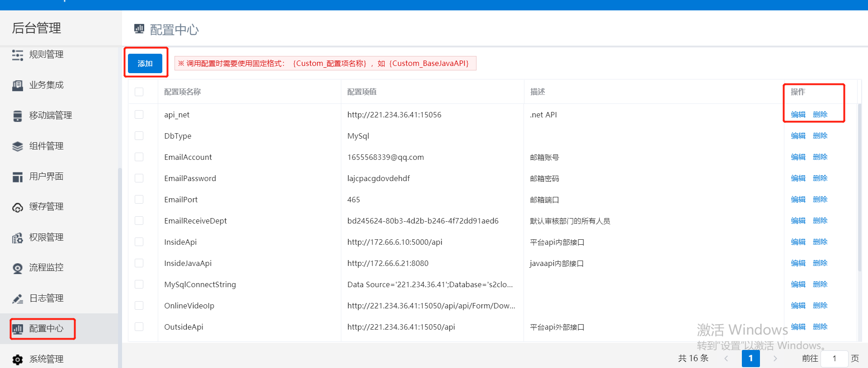
Task: Check the EmailPassword row checkbox
Action: point(139,178)
